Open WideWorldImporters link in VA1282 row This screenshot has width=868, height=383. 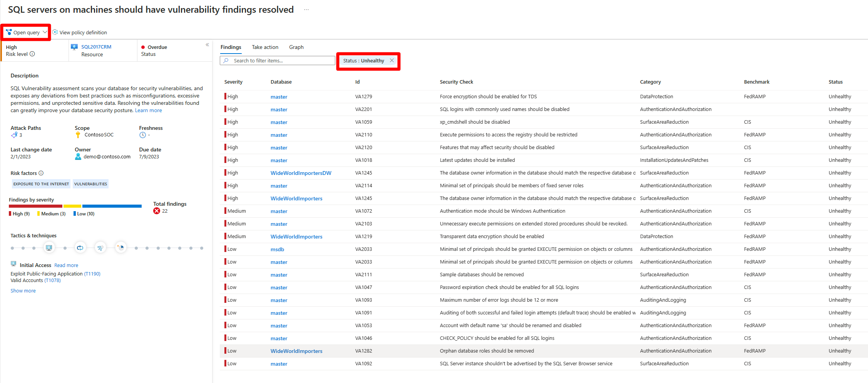(296, 351)
